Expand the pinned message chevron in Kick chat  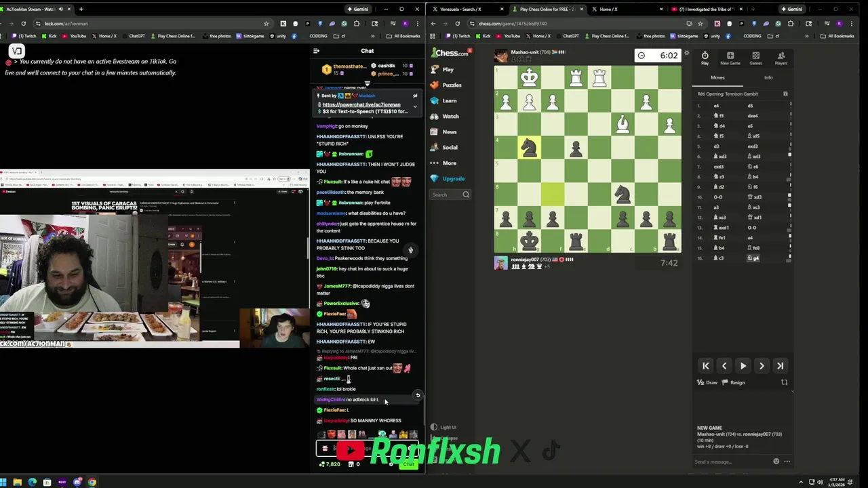click(415, 107)
